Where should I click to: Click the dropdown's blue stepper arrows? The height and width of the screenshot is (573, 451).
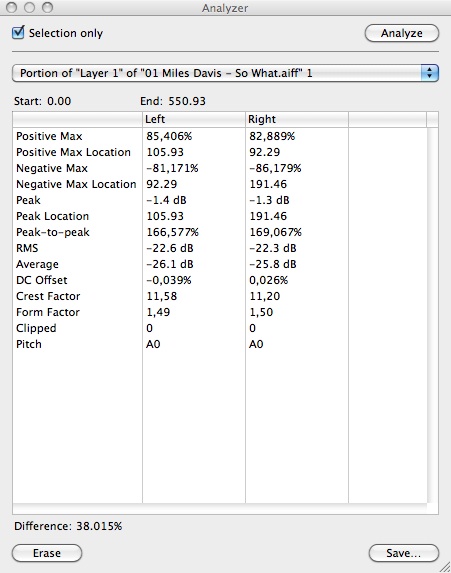[429, 73]
